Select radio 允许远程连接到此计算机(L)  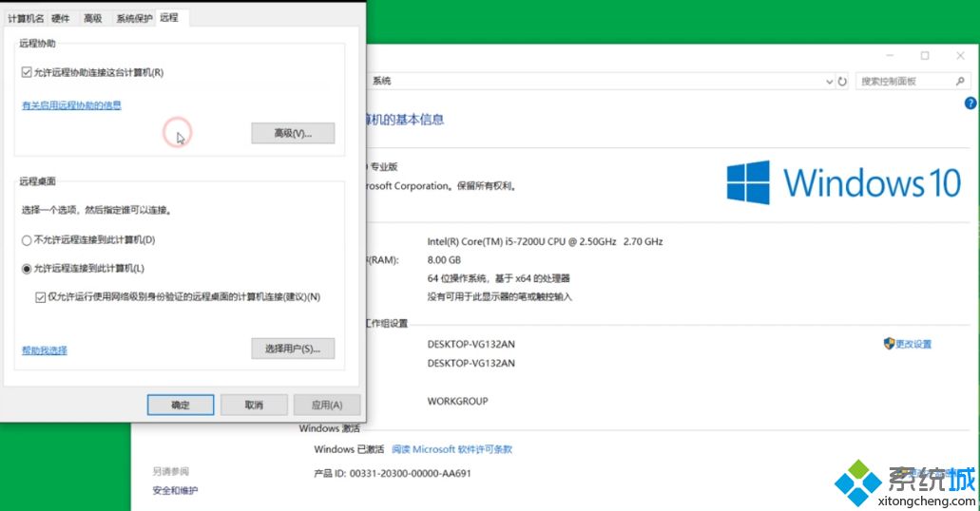tap(27, 269)
